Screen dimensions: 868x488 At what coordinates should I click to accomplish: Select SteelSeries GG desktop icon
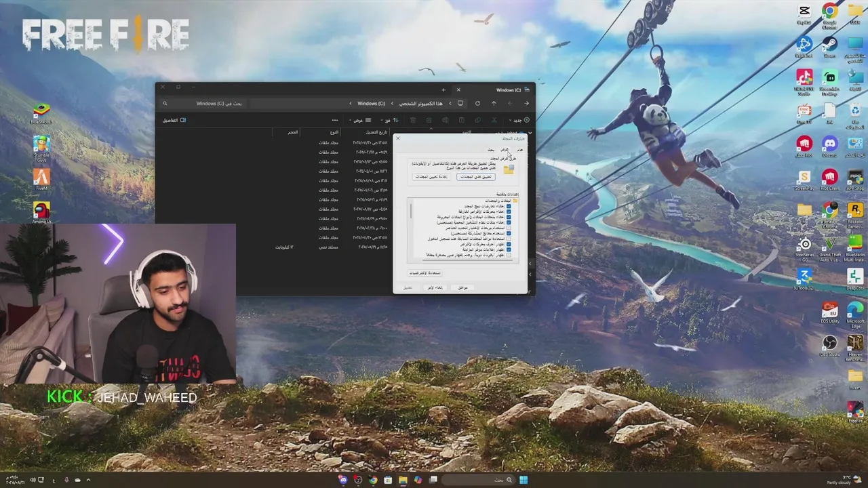pos(804,249)
